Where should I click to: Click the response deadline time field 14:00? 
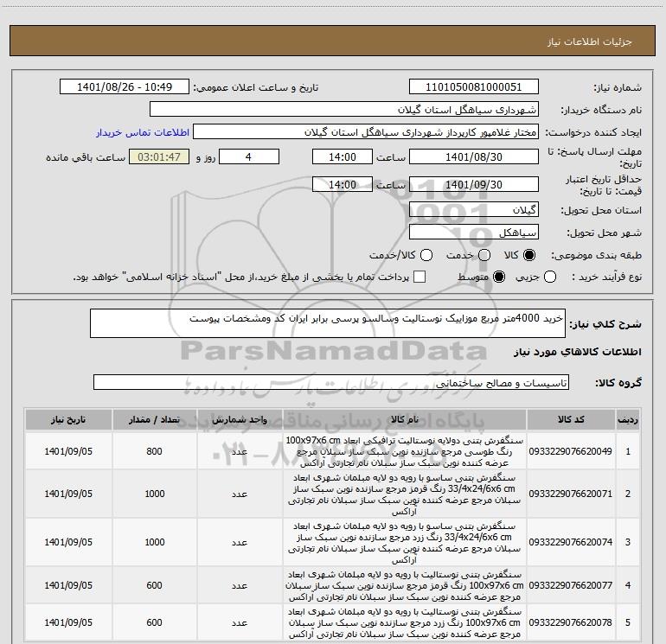(343, 156)
